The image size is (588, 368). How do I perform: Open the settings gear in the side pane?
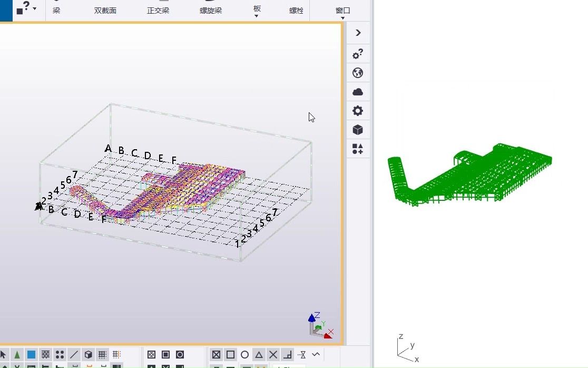[x=358, y=111]
